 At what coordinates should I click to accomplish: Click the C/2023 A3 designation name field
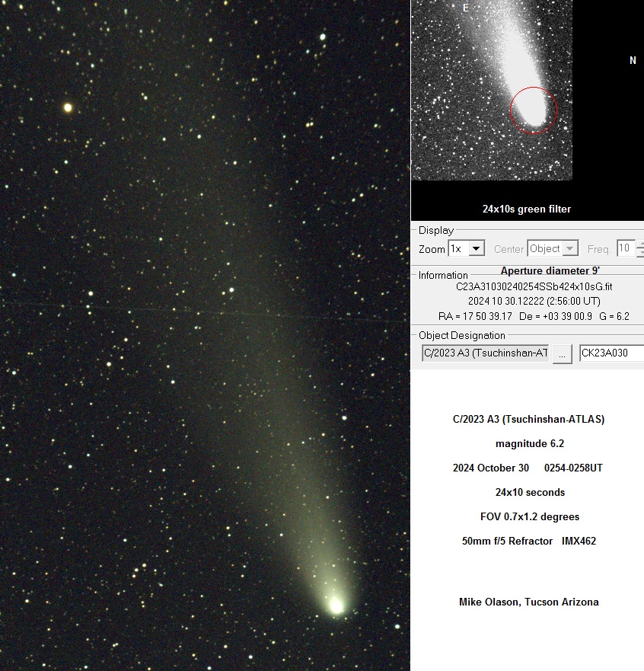coord(485,353)
